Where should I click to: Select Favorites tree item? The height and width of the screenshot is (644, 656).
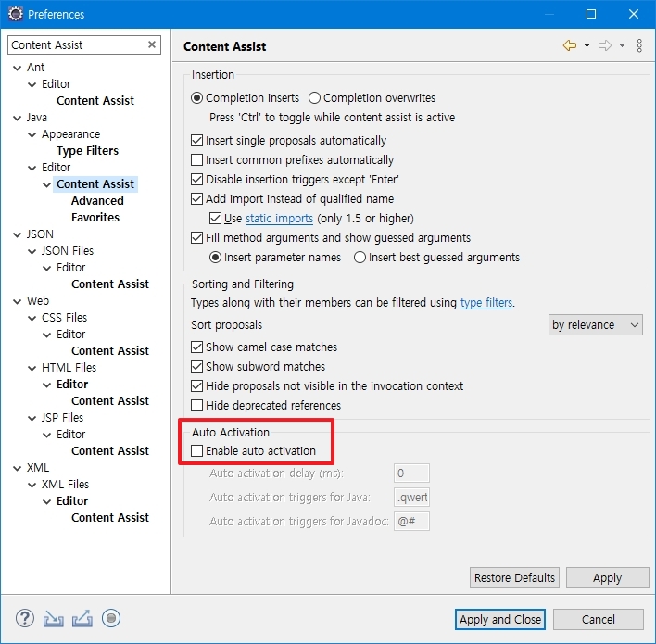[x=95, y=218]
